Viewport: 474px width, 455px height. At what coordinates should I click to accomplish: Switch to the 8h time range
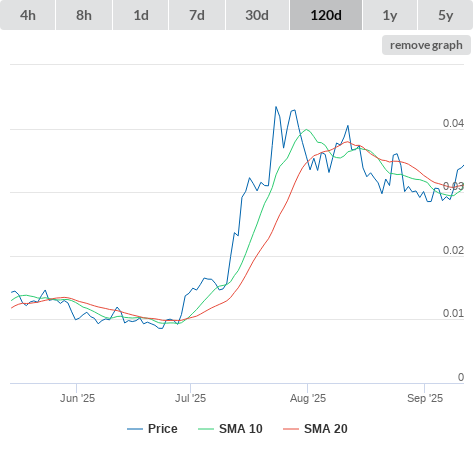(84, 15)
